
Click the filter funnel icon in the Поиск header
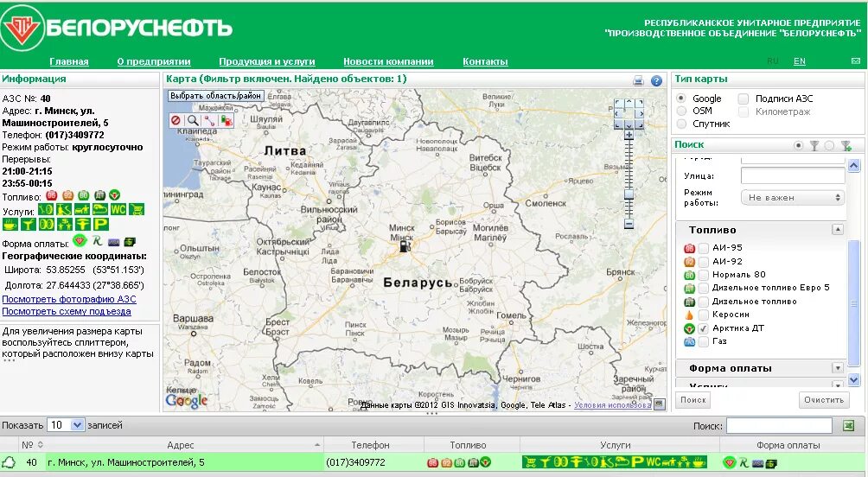[x=814, y=145]
